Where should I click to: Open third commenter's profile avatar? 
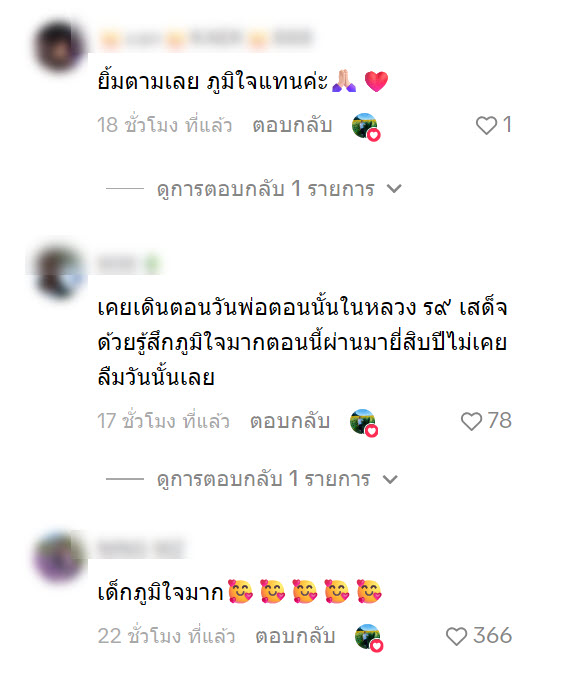click(59, 557)
